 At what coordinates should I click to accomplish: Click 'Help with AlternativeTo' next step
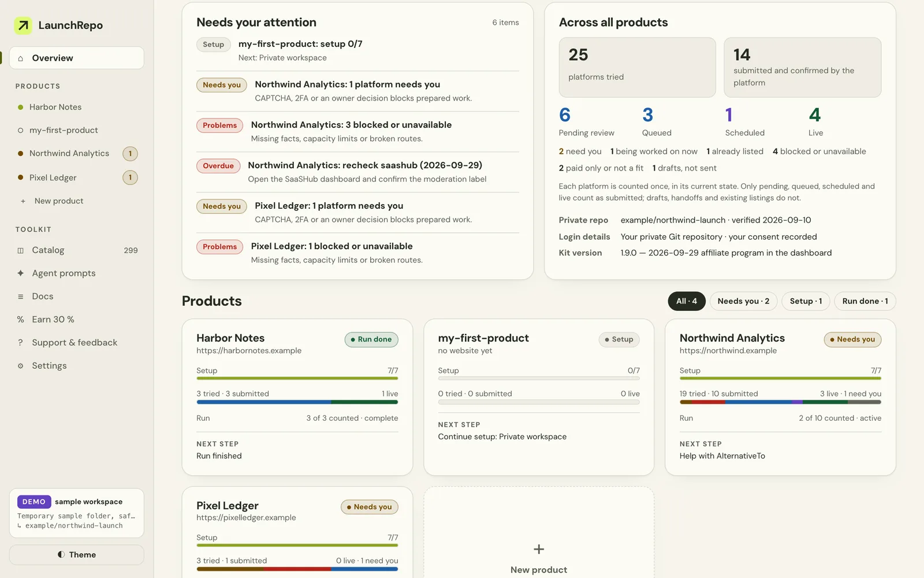click(722, 456)
